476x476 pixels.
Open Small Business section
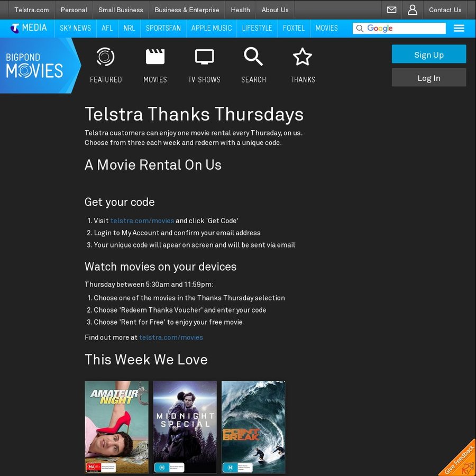(121, 10)
